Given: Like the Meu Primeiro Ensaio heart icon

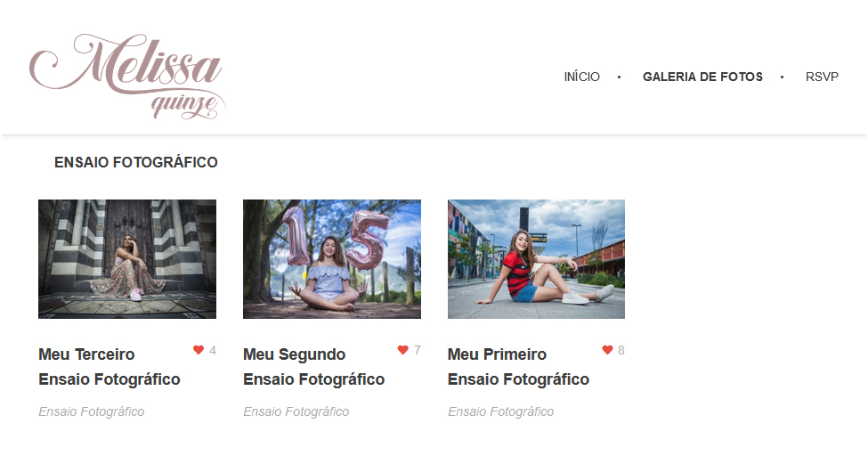Looking at the screenshot, I should tap(607, 350).
